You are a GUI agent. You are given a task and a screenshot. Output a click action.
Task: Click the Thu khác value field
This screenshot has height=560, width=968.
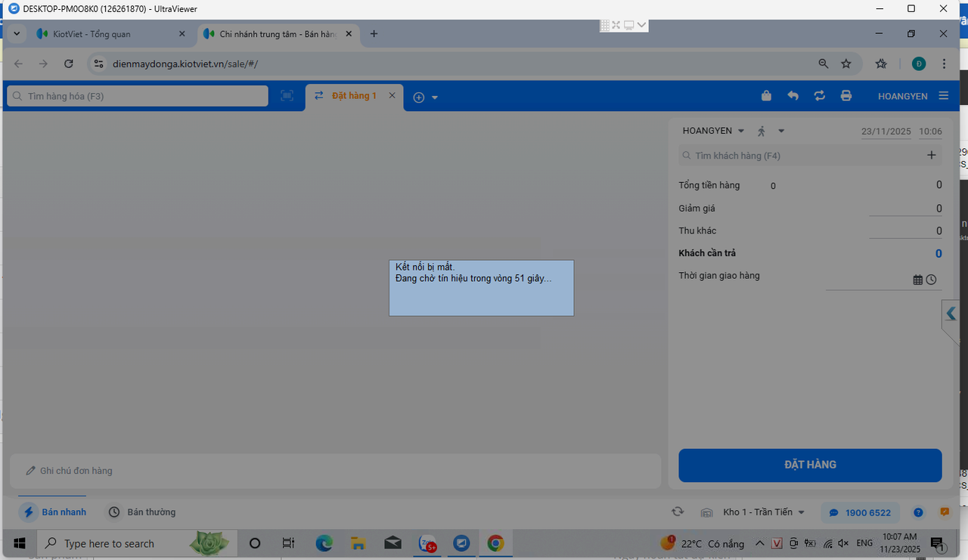pyautogui.click(x=905, y=230)
